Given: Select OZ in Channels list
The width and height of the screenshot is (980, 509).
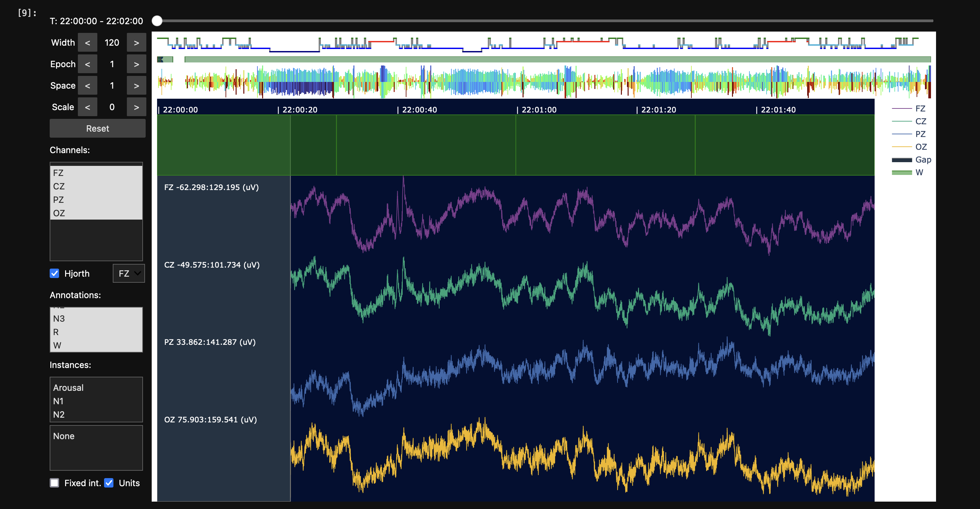Looking at the screenshot, I should pos(59,213).
